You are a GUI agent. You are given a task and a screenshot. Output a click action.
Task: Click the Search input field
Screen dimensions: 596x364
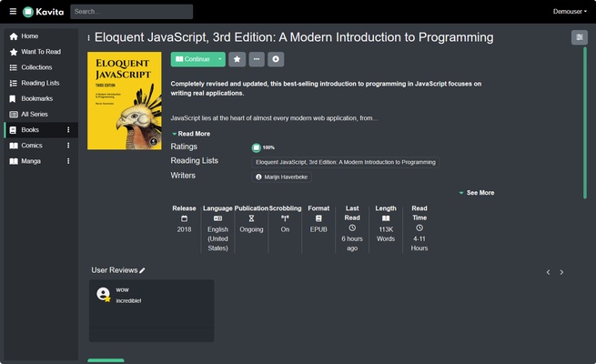tap(131, 12)
